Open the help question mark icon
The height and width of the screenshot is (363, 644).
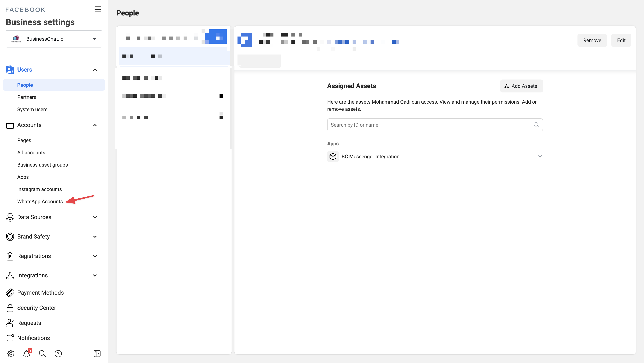58,353
